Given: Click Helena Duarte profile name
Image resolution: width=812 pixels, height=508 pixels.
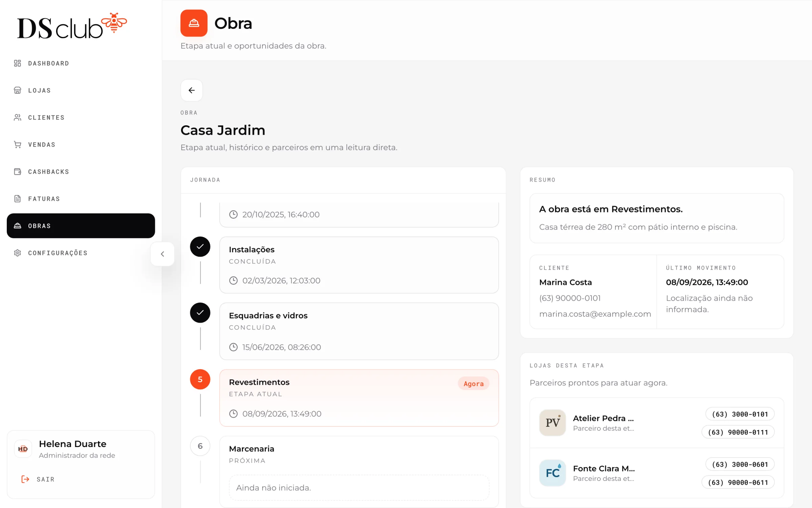Looking at the screenshot, I should [73, 444].
